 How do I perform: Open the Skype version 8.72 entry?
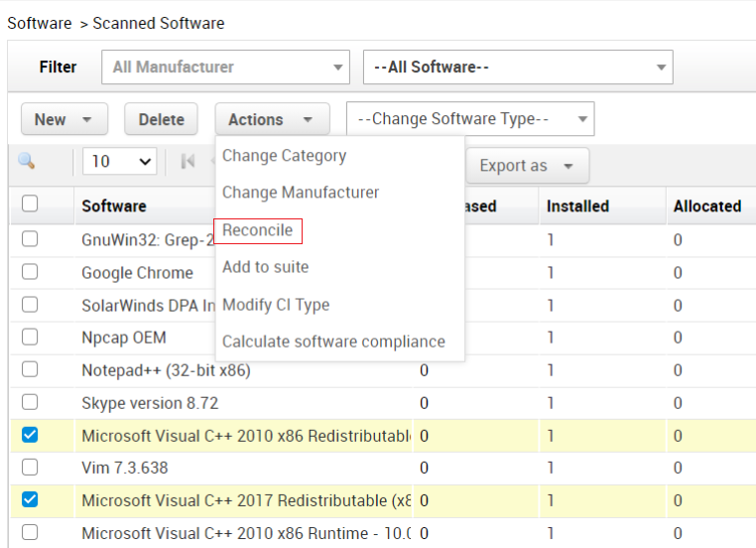click(150, 403)
